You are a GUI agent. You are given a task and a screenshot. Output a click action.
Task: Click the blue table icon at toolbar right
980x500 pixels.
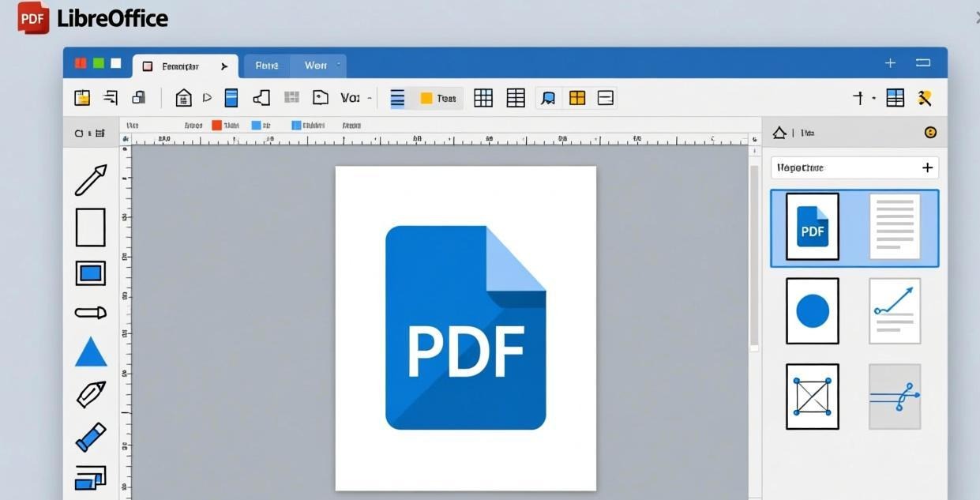pos(896,97)
